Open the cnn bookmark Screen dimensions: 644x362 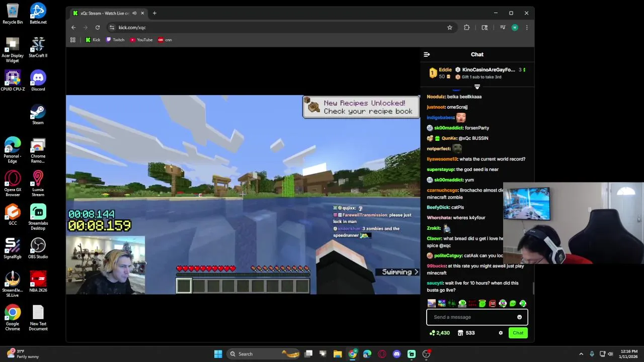165,40
